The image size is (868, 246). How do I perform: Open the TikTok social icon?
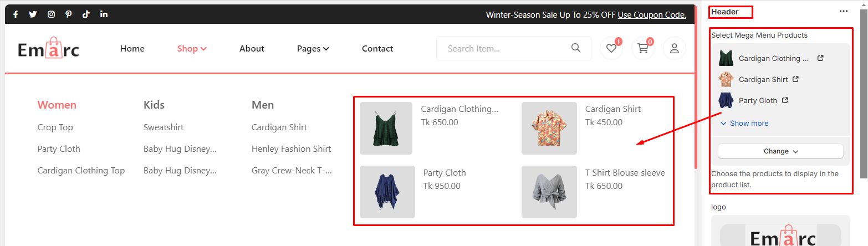(86, 15)
